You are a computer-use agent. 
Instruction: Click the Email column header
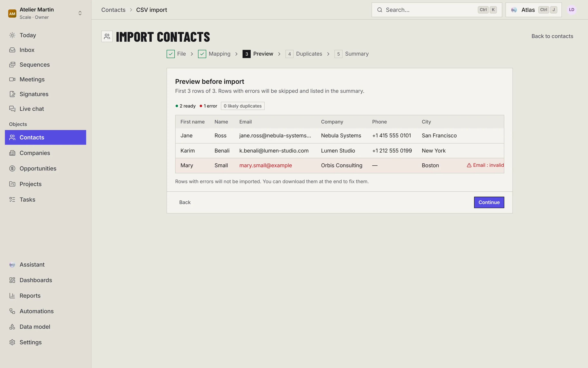pyautogui.click(x=245, y=122)
